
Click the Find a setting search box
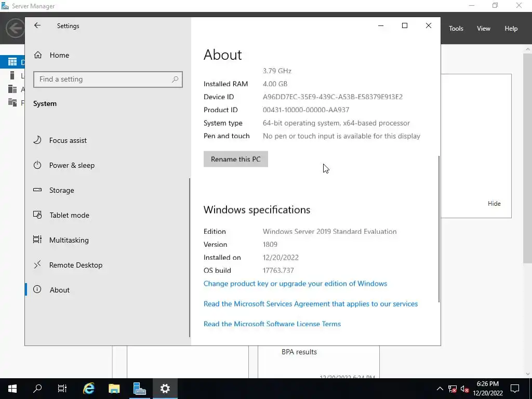108,79
